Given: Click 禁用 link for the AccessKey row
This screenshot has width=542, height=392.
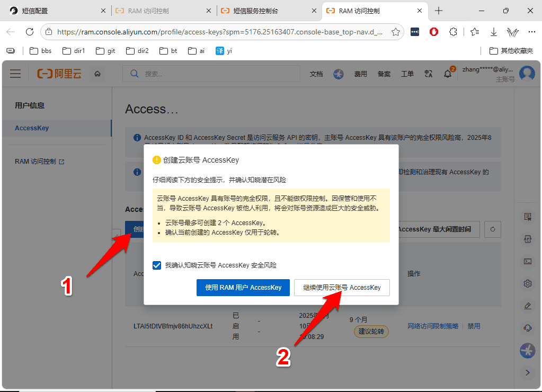Looking at the screenshot, I should tap(474, 326).
